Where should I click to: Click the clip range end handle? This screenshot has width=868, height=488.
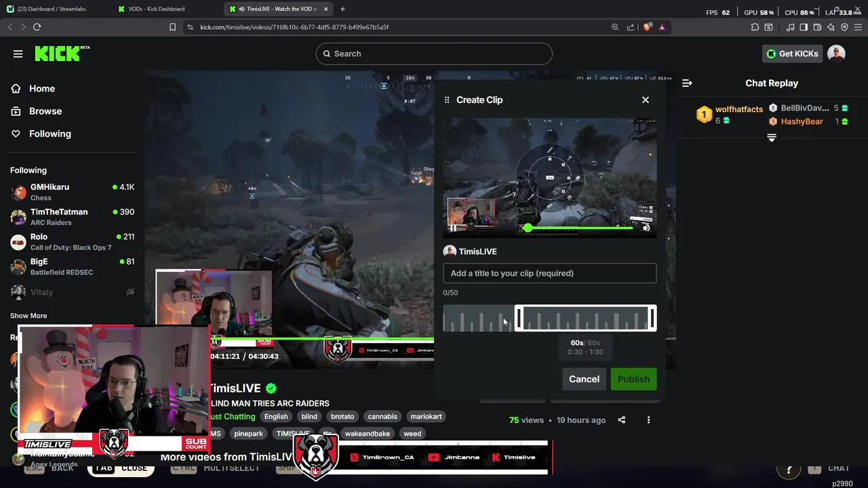click(652, 318)
